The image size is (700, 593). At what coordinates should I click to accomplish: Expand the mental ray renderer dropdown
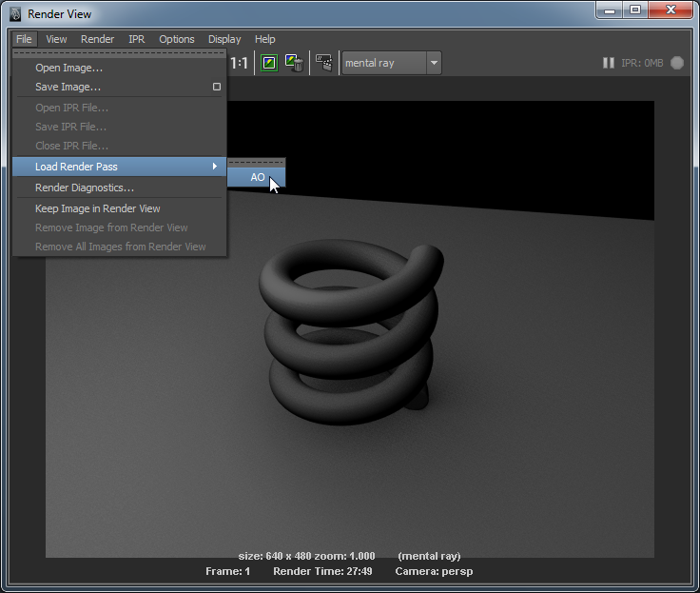point(434,64)
